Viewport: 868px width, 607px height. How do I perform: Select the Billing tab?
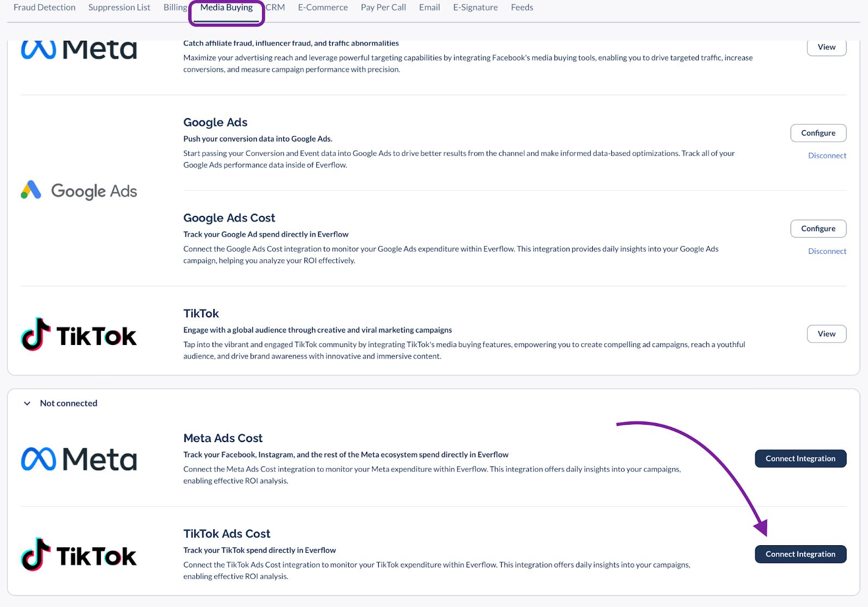pos(175,8)
